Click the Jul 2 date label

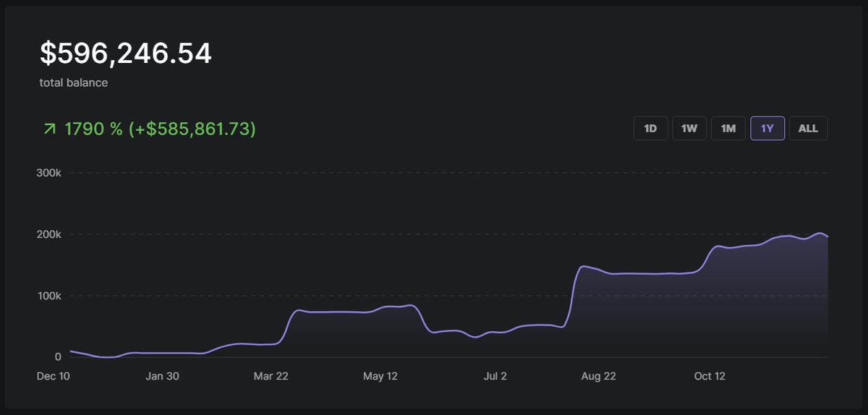tap(495, 376)
